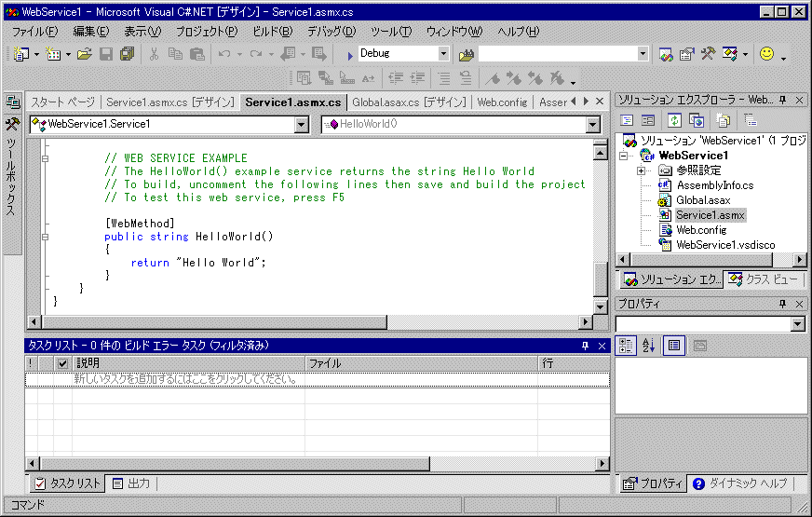Select WebService1.vsdisco in Solution Explorer
This screenshot has width=812, height=517.
click(x=725, y=245)
